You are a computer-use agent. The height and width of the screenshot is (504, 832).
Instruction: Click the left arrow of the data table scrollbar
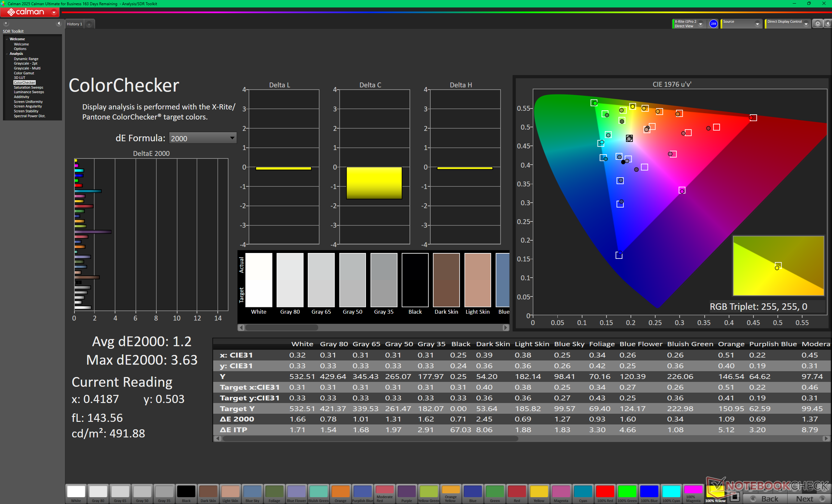[217, 438]
